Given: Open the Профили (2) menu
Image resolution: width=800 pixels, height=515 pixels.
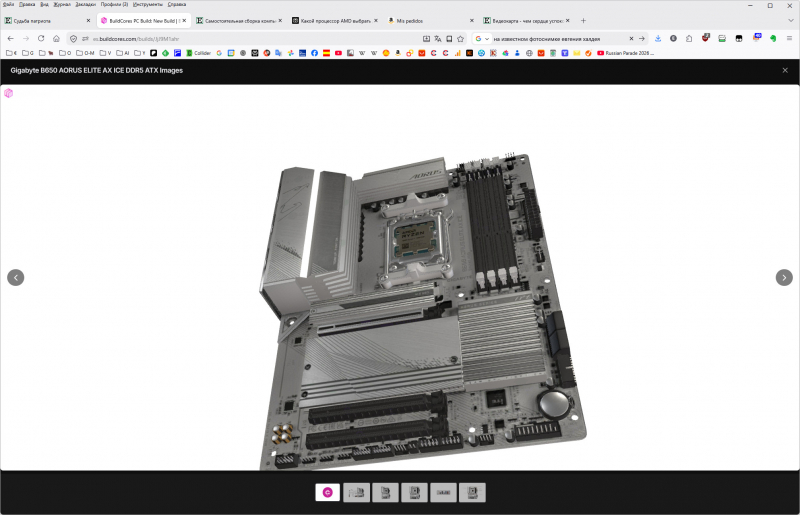Looking at the screenshot, I should pyautogui.click(x=114, y=4).
